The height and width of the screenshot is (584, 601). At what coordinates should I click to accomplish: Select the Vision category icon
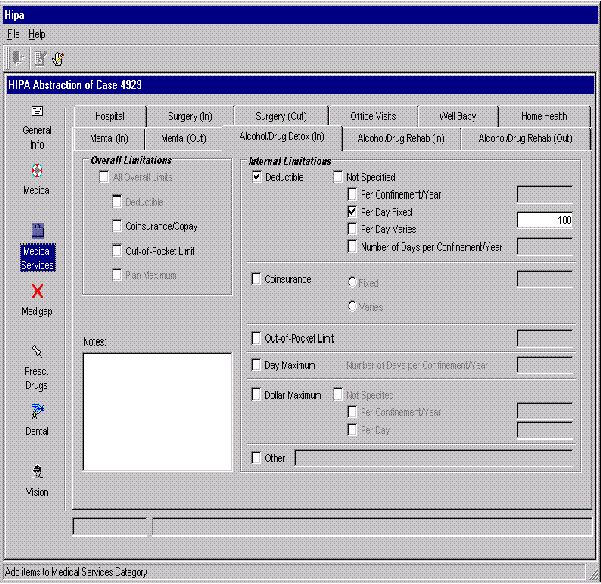[x=37, y=472]
